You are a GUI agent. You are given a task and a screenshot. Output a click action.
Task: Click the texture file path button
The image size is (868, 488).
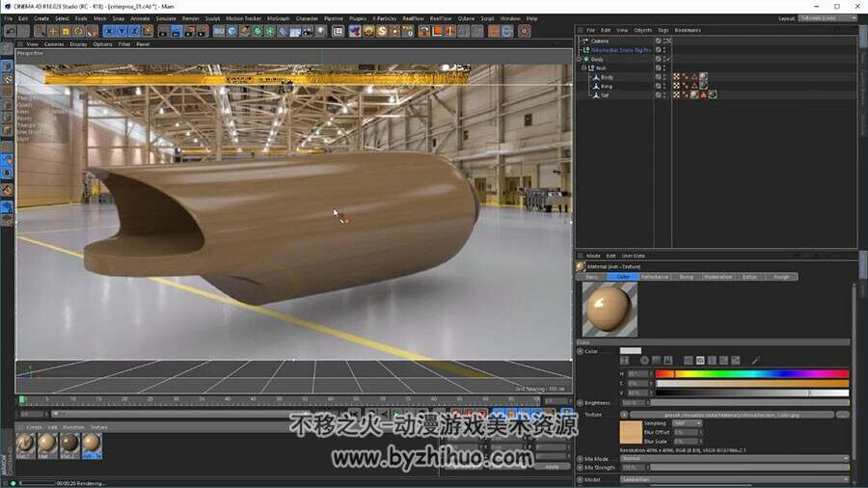click(x=731, y=415)
